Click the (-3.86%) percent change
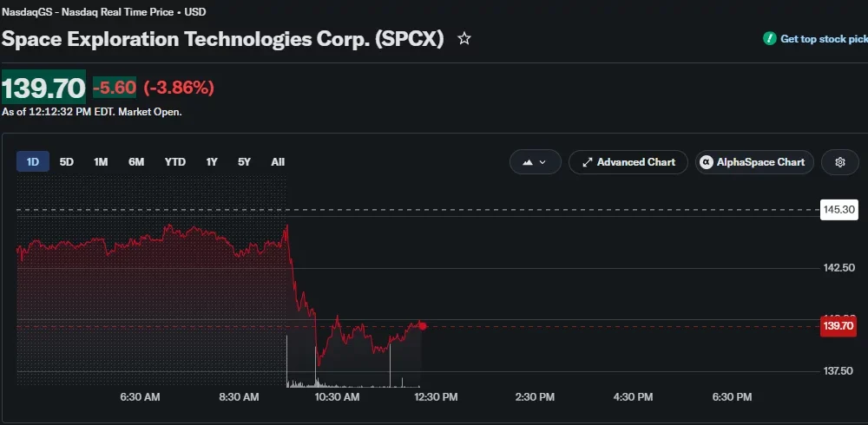This screenshot has height=425, width=868. (x=179, y=88)
